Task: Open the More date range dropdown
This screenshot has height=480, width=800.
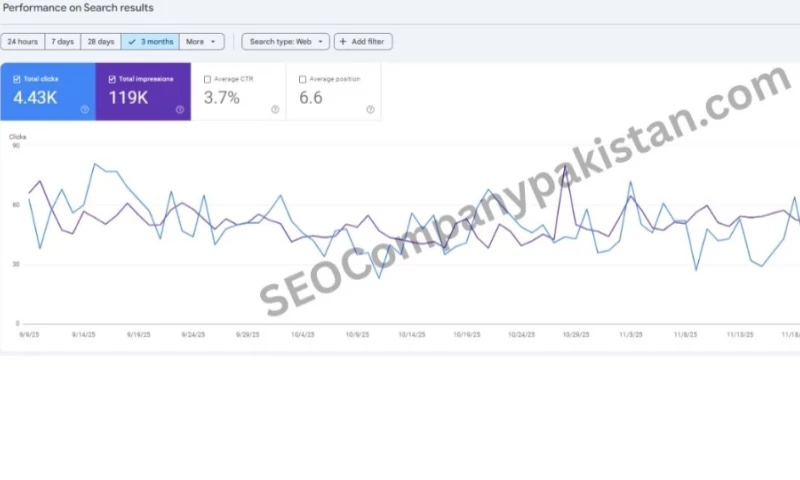Action: coord(202,42)
